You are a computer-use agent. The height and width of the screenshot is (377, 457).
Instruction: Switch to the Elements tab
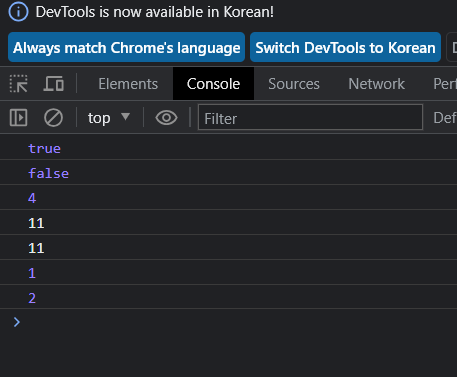(128, 84)
